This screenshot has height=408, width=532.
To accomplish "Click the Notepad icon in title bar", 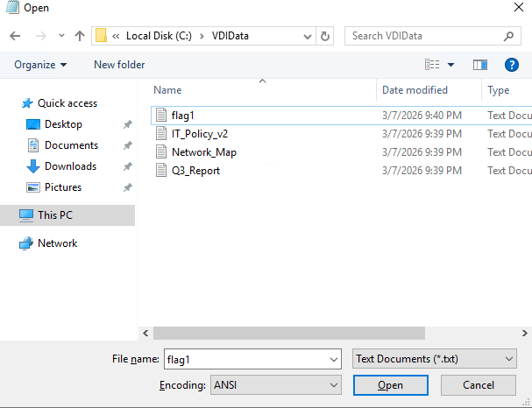I will (13, 7).
